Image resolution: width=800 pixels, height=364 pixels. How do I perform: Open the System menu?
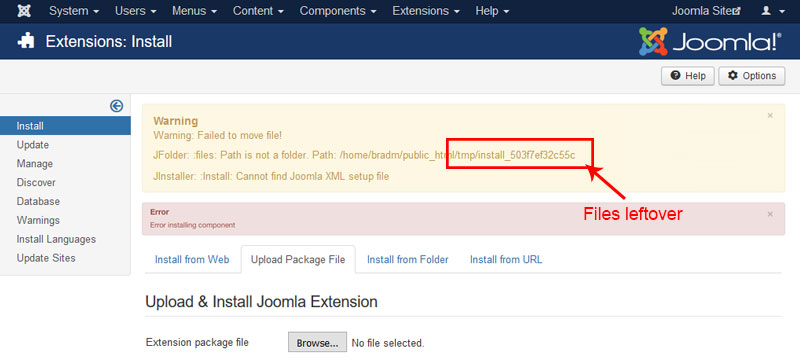74,11
